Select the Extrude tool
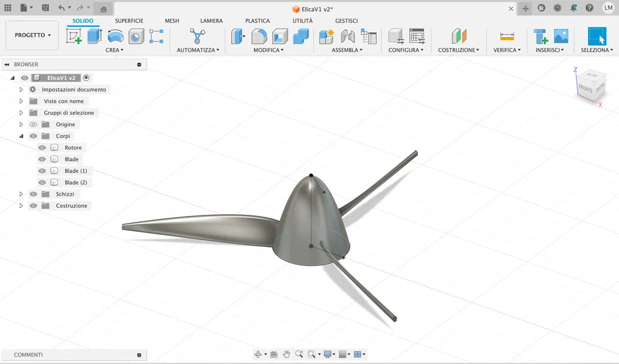Image resolution: width=619 pixels, height=364 pixels. click(93, 36)
